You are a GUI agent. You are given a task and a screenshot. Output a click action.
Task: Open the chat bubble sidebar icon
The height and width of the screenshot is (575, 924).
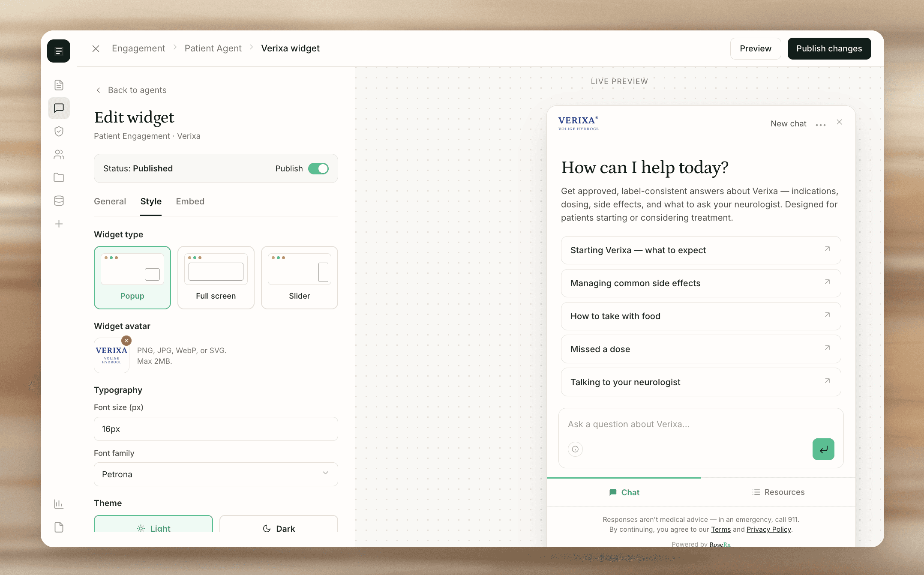[x=59, y=108]
